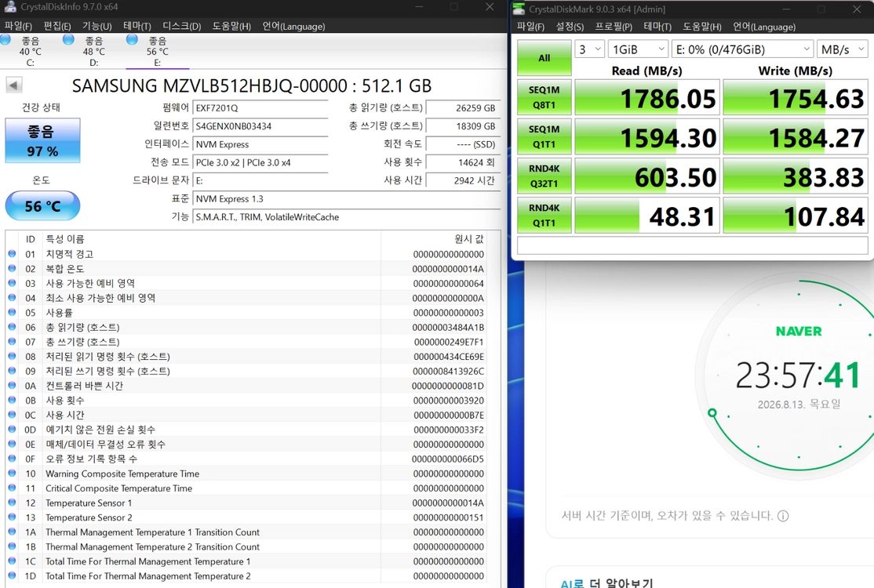Click the total host writes 18309 GB field

463,126
